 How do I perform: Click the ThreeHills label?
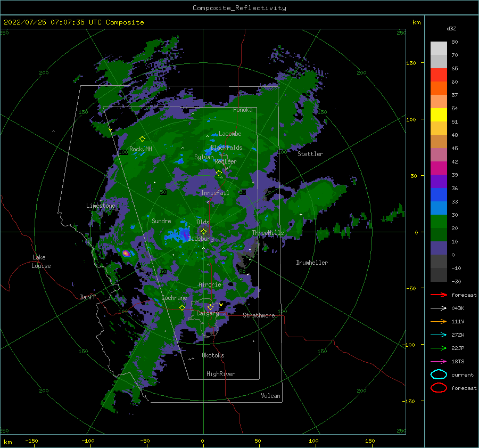point(268,233)
